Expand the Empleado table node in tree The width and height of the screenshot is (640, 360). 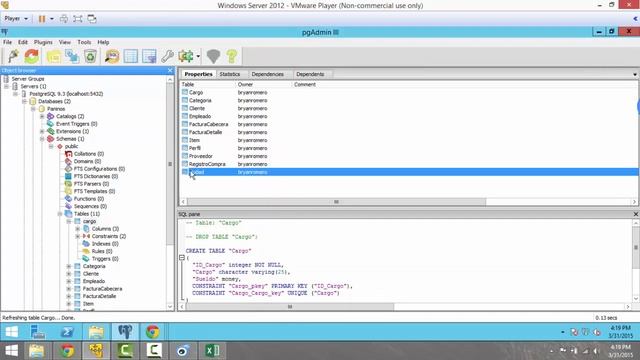[x=69, y=281]
